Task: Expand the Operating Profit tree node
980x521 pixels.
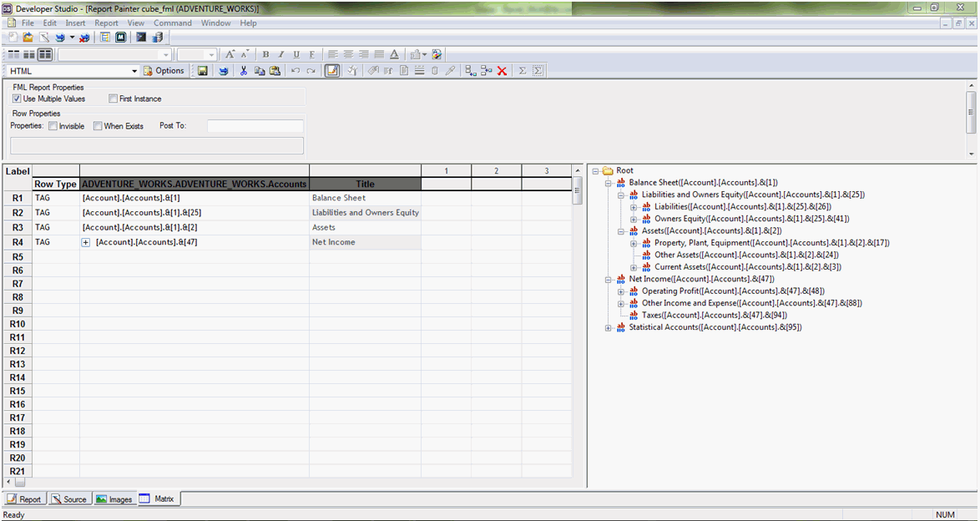Action: click(620, 291)
